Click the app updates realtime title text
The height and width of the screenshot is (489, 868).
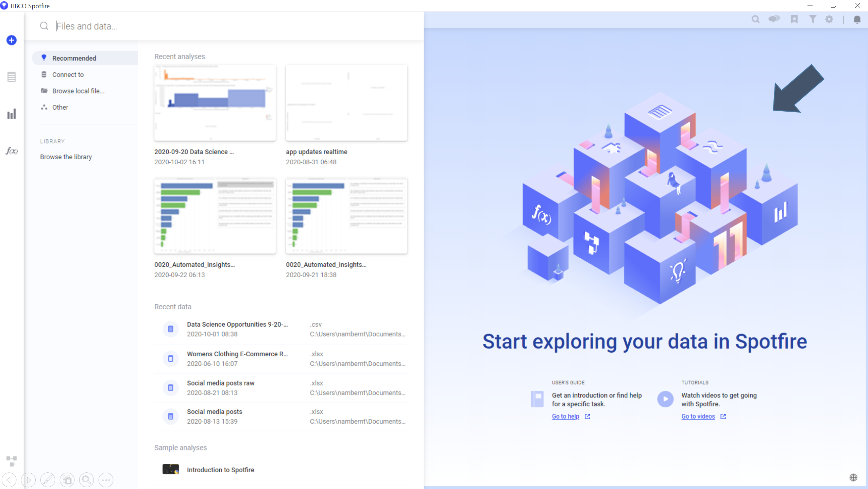click(x=317, y=152)
